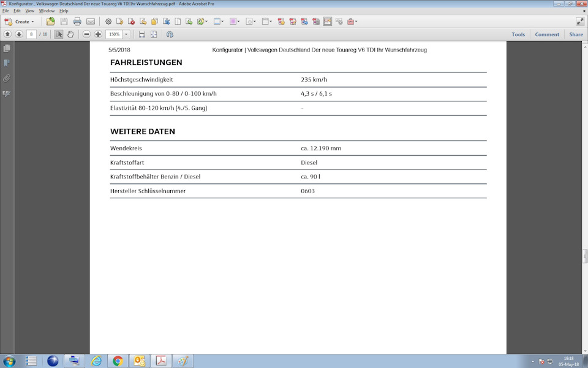Send the file by email envelope icon

[x=91, y=21]
